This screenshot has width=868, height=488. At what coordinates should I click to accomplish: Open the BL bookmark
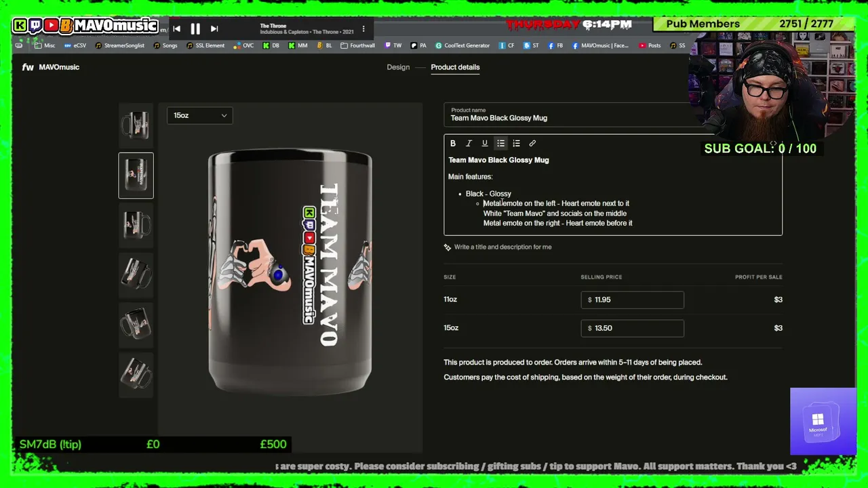[325, 45]
